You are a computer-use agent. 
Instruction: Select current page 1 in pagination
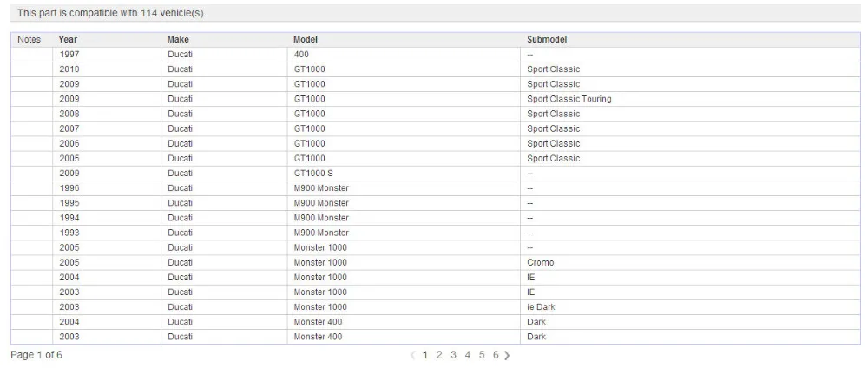coord(425,355)
